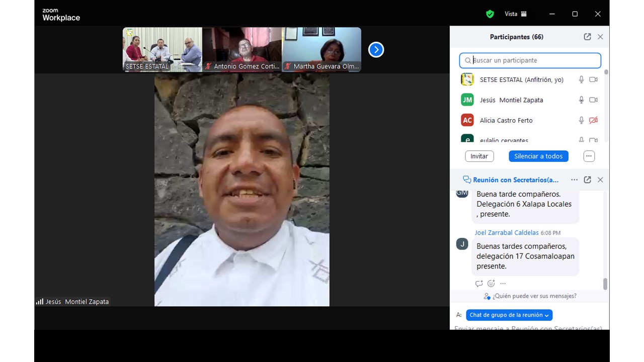
Task: Open more options beside the reaction icon
Action: pos(503,284)
